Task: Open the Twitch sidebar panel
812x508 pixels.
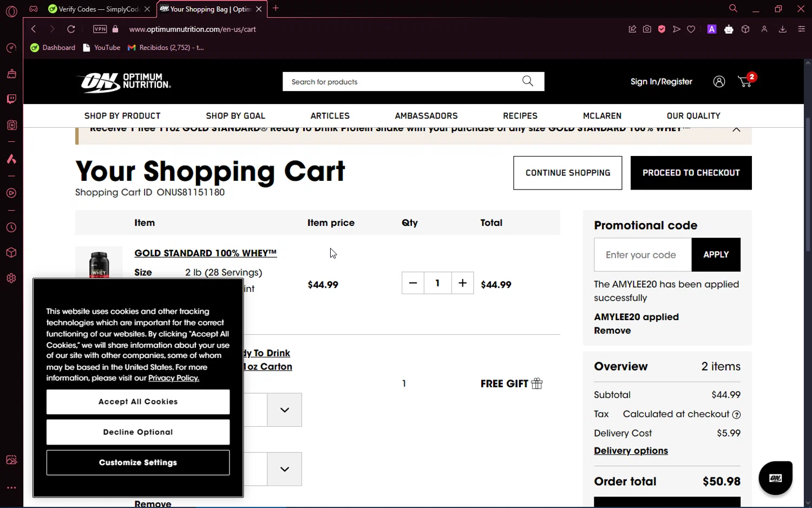Action: pyautogui.click(x=11, y=99)
